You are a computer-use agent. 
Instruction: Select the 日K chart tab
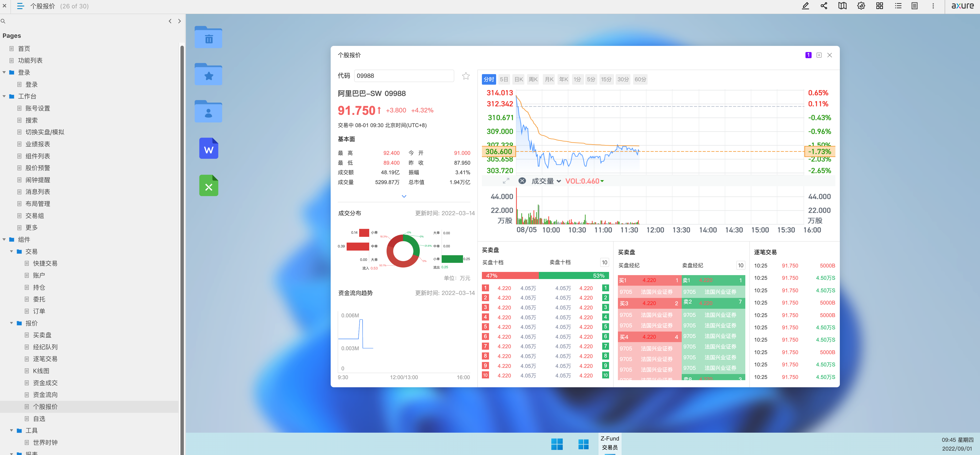tap(518, 80)
